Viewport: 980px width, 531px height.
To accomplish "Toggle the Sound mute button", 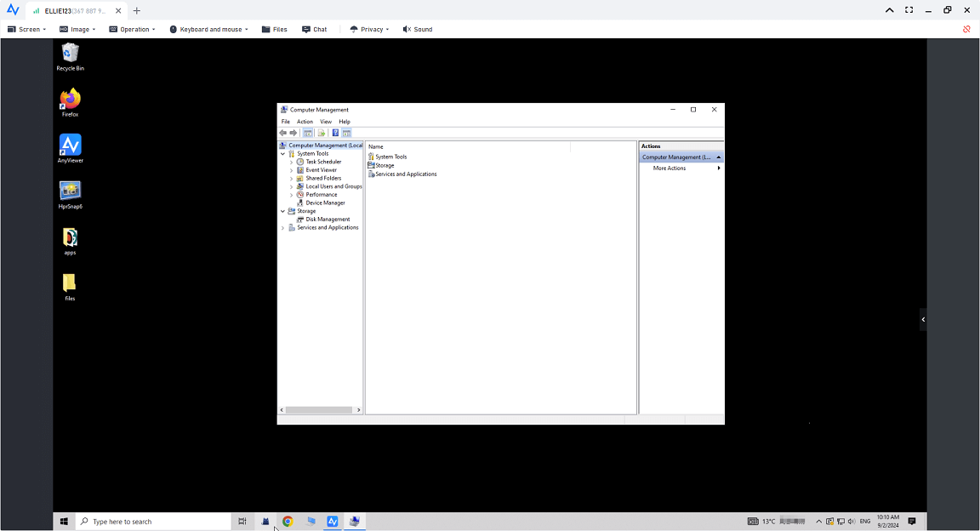I will point(418,29).
